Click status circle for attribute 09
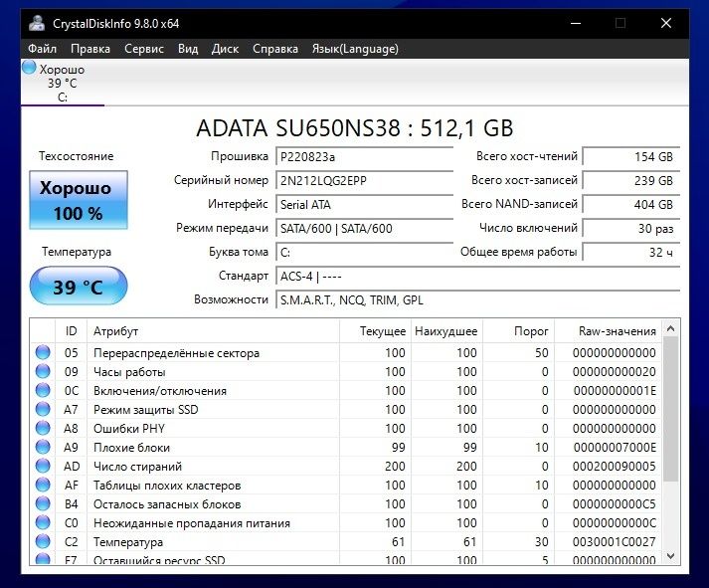The width and height of the screenshot is (709, 588). [x=43, y=371]
